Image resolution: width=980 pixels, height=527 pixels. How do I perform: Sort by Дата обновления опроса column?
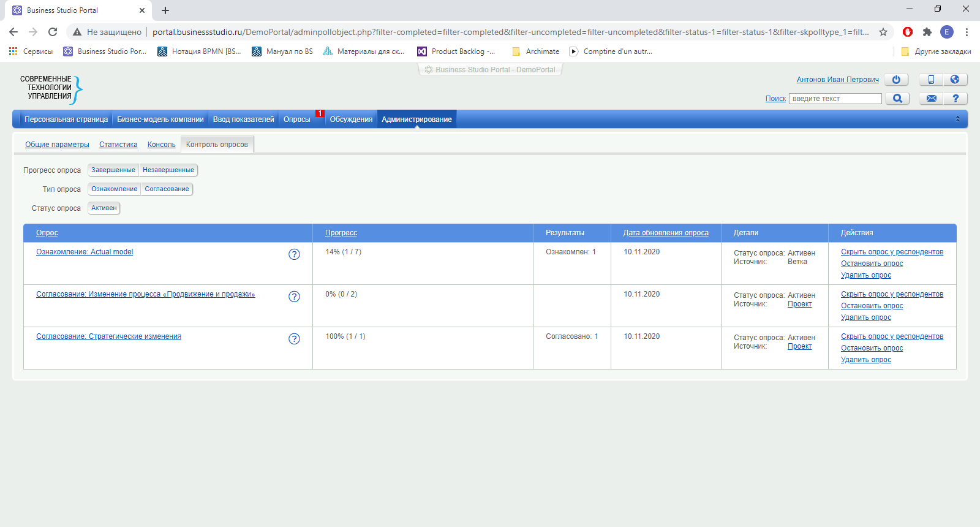666,233
